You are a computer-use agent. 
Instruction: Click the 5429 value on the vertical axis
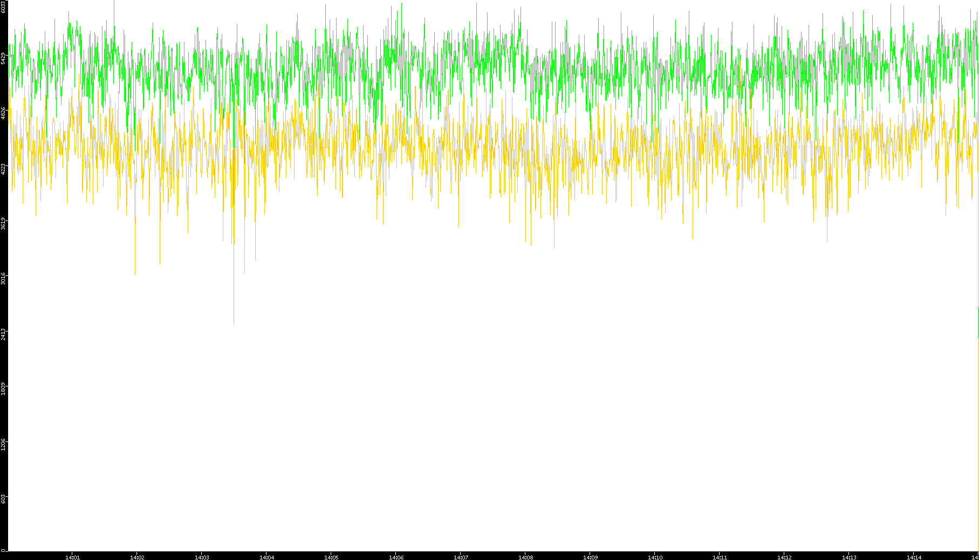tap(3, 58)
